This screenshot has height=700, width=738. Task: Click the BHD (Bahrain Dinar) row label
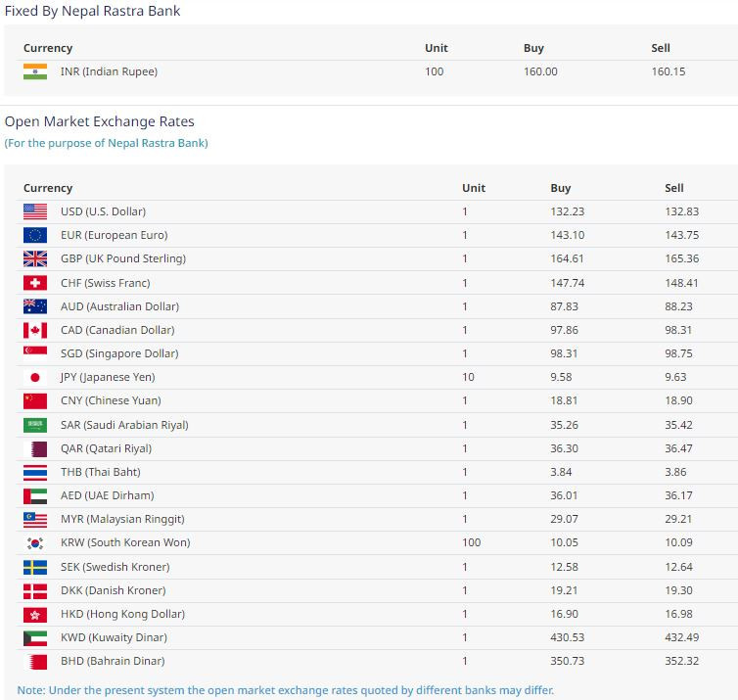(x=114, y=661)
